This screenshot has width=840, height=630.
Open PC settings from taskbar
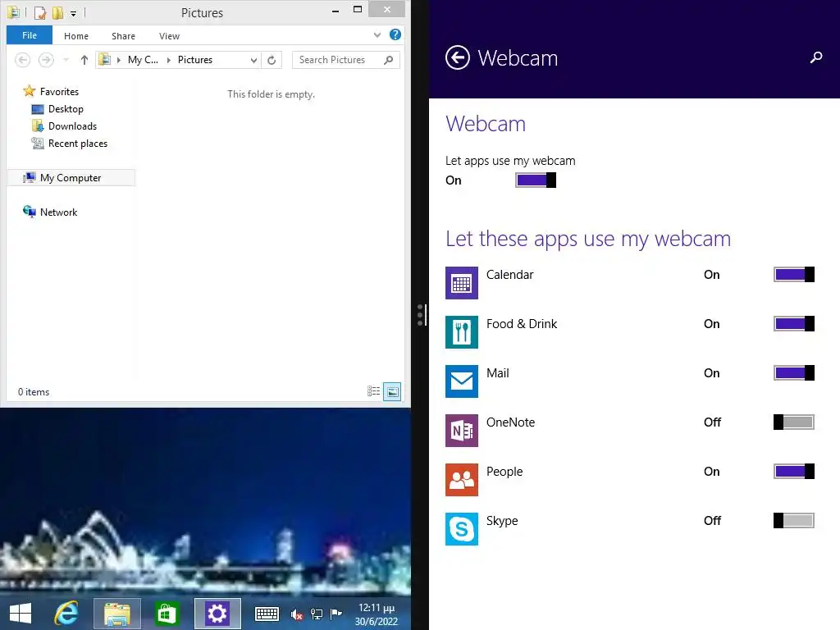click(217, 614)
